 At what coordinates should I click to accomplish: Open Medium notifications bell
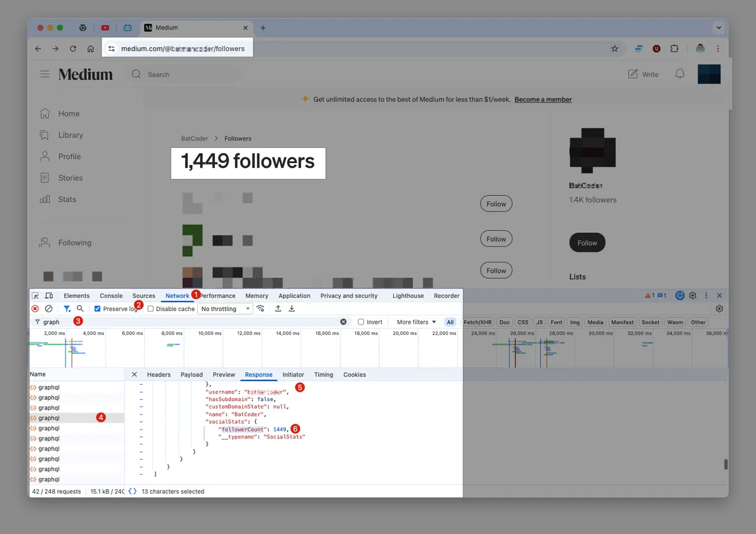coord(680,74)
